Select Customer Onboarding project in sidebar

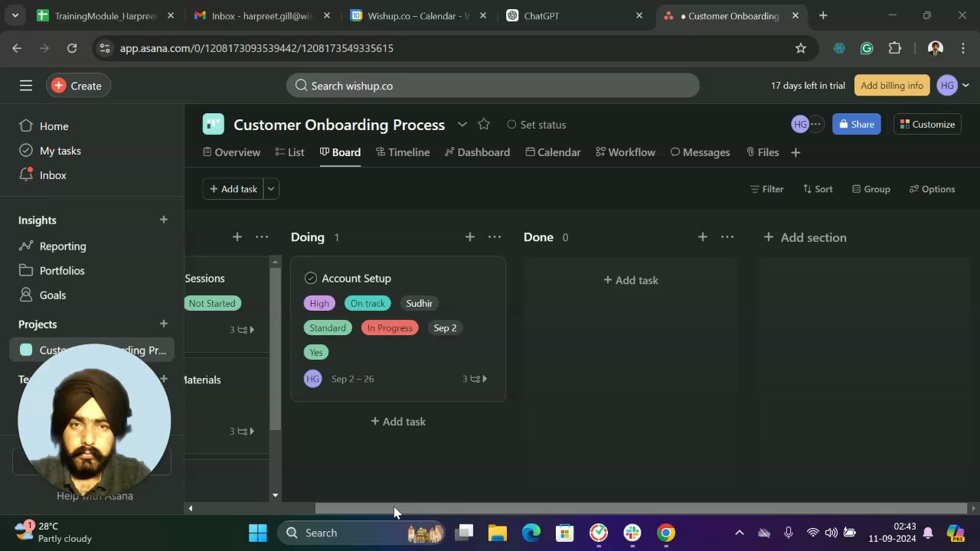(93, 350)
